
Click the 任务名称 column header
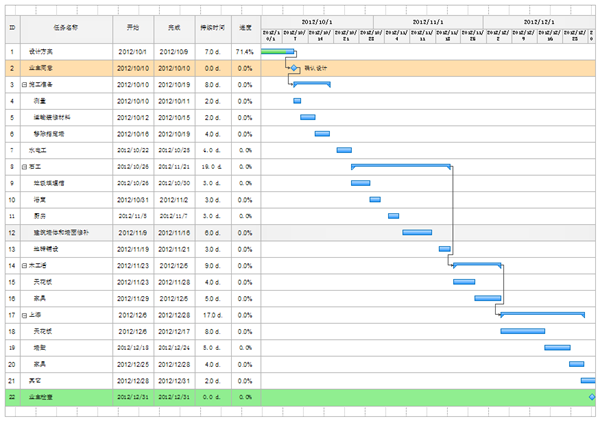pyautogui.click(x=66, y=28)
